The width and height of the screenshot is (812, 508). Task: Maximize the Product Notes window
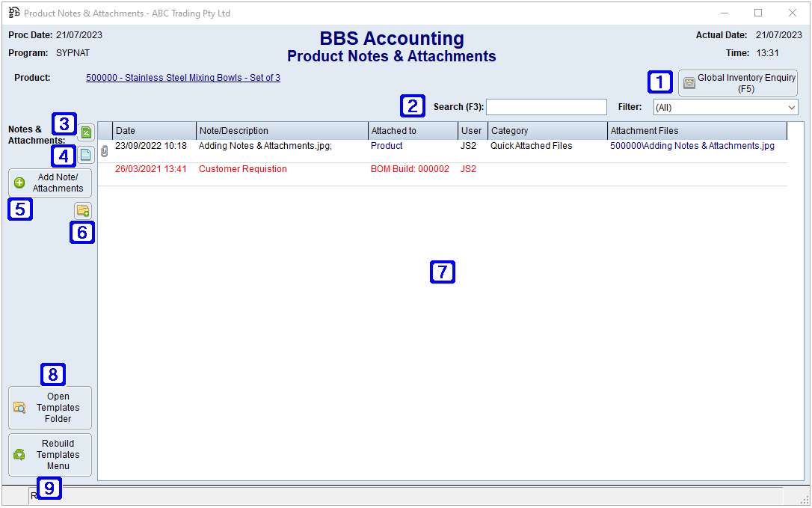pos(758,13)
